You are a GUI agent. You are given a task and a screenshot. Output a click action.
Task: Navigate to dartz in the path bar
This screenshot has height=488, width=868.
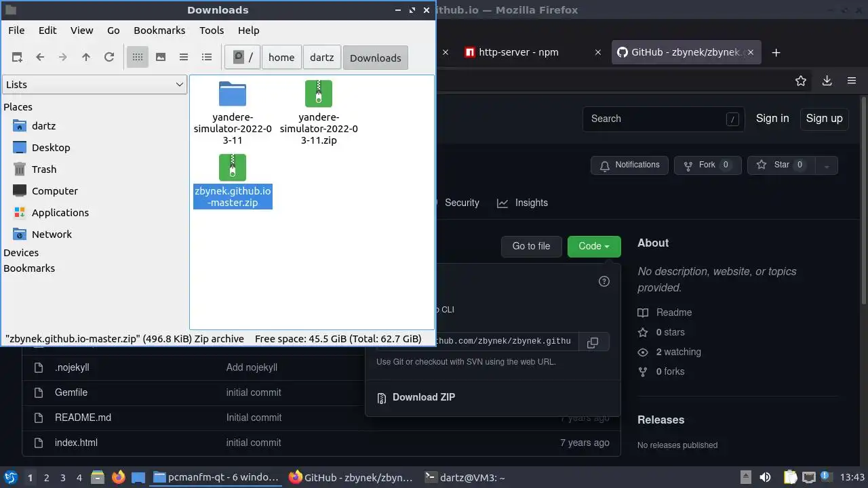point(322,58)
